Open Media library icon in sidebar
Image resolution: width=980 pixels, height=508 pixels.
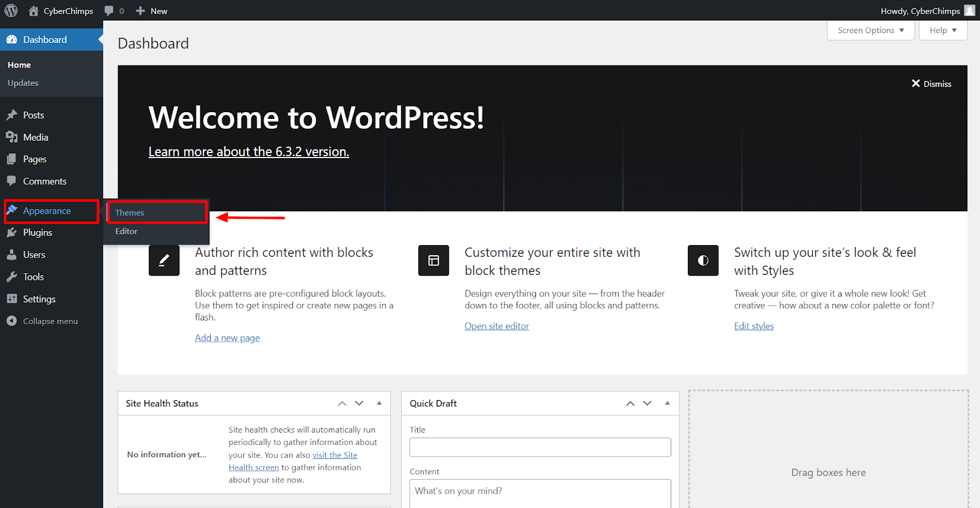click(x=12, y=137)
